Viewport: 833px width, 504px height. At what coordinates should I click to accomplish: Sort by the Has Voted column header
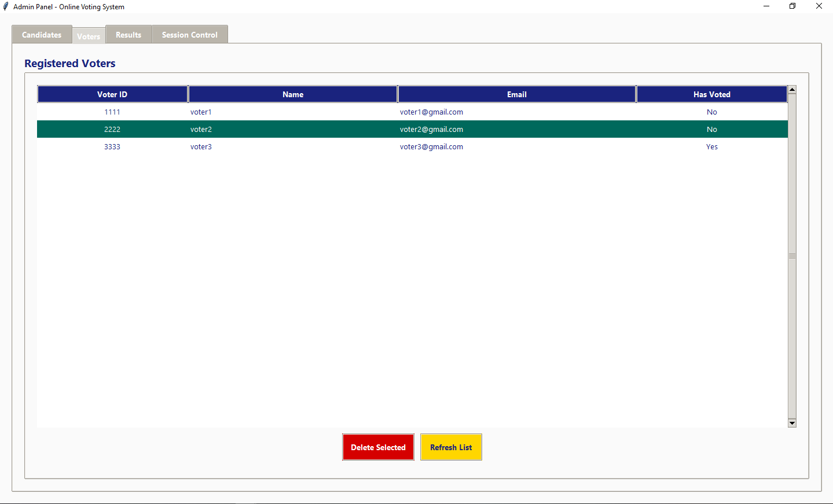tap(711, 94)
